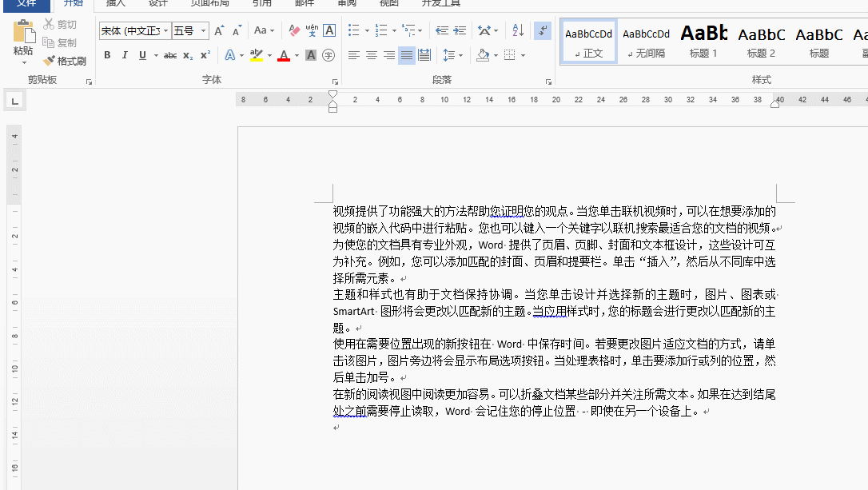This screenshot has width=868, height=490.
Task: Open the 文件 (File) menu
Action: click(x=26, y=3)
